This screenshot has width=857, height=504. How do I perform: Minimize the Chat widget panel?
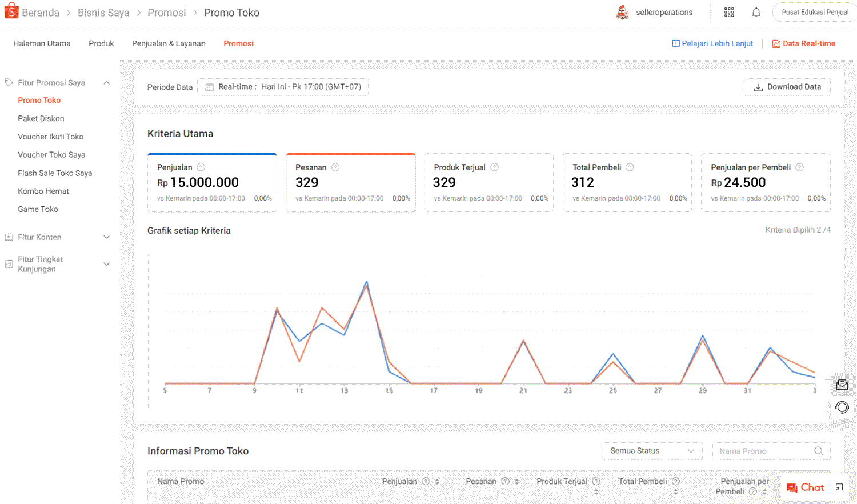[839, 487]
